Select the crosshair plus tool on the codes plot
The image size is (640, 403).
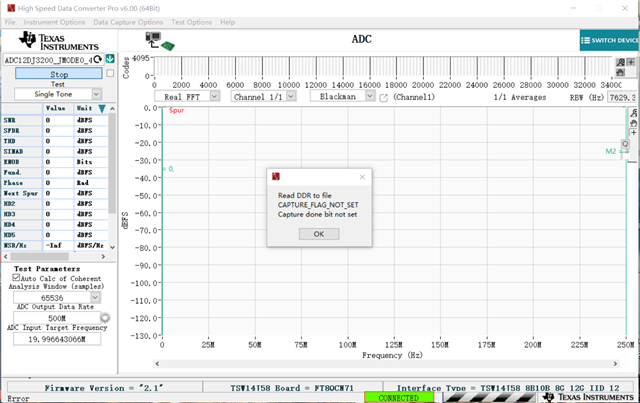631,62
